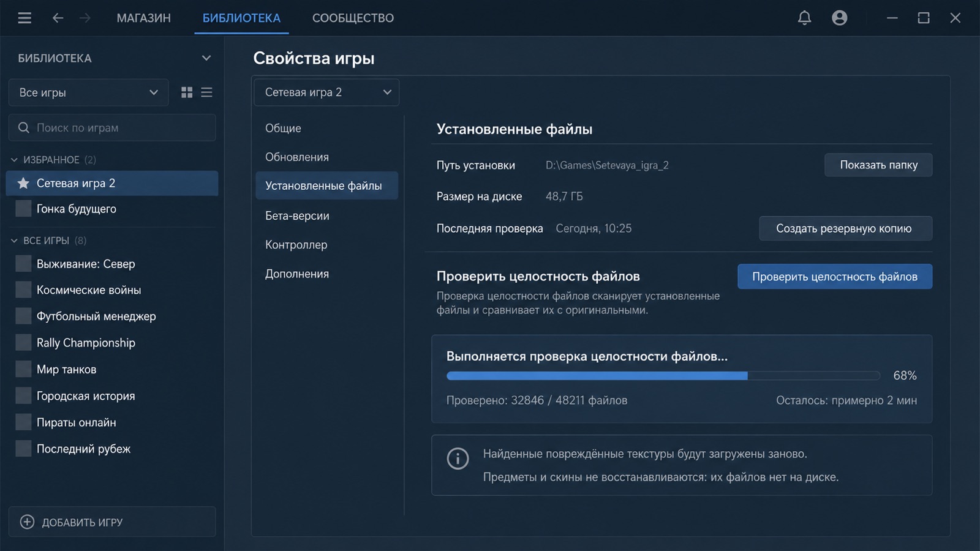
Task: Click the plus icon beside ДОБАВИТЬ ИГРУ
Action: point(27,522)
